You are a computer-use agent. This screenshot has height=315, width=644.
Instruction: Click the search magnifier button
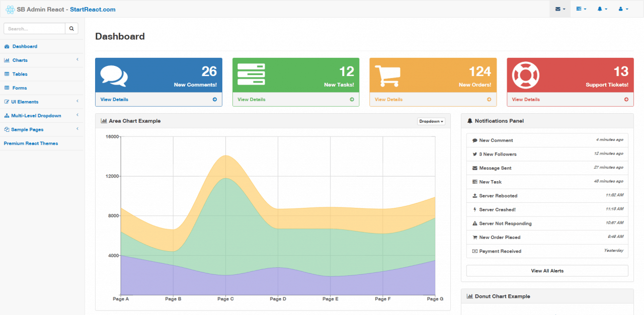click(71, 29)
